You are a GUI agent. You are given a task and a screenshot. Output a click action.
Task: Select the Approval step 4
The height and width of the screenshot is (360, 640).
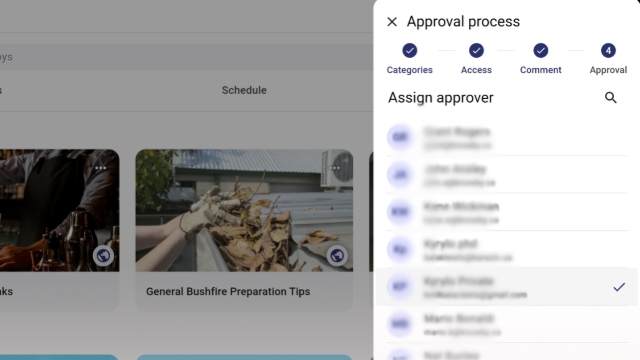[608, 59]
